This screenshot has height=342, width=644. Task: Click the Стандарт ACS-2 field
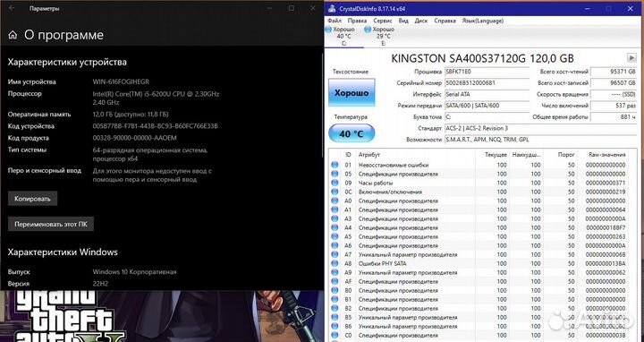[x=540, y=128]
